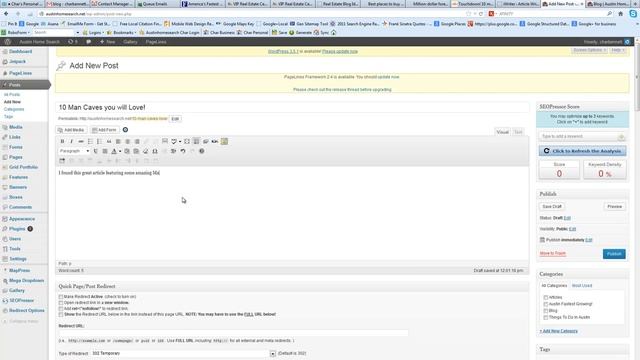
Task: Toggle bold formatting in the editor toolbar
Action: [62, 141]
